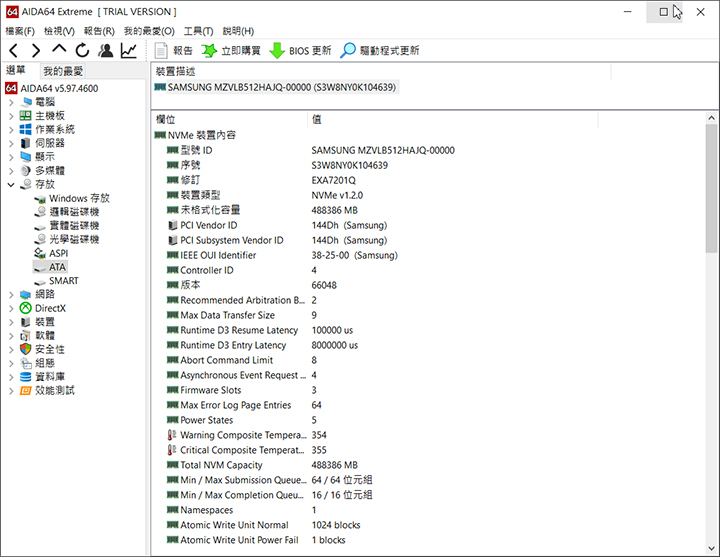Go up one level with the up arrow
Viewport: 720px width, 557px height.
coord(59,49)
